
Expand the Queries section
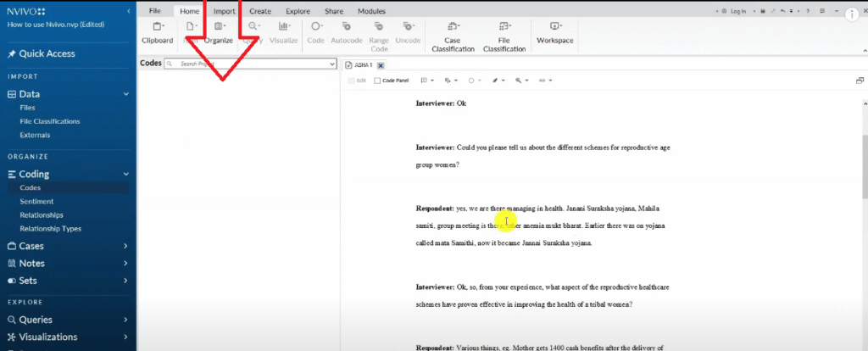125,320
